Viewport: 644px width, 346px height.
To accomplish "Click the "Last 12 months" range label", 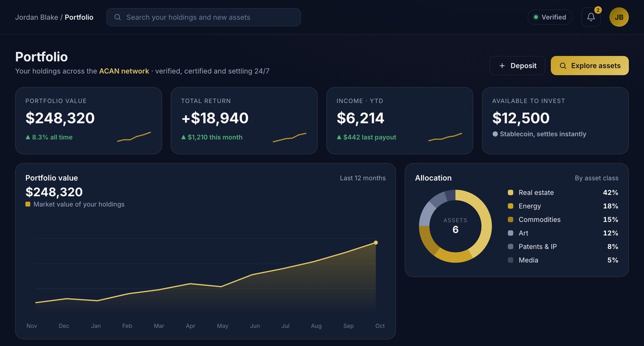I will click(362, 178).
